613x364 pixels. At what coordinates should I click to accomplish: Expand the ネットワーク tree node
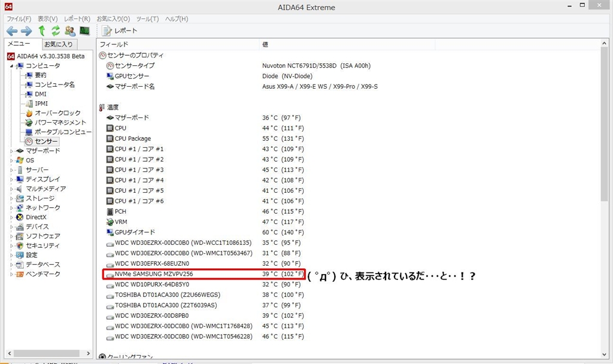pos(11,208)
